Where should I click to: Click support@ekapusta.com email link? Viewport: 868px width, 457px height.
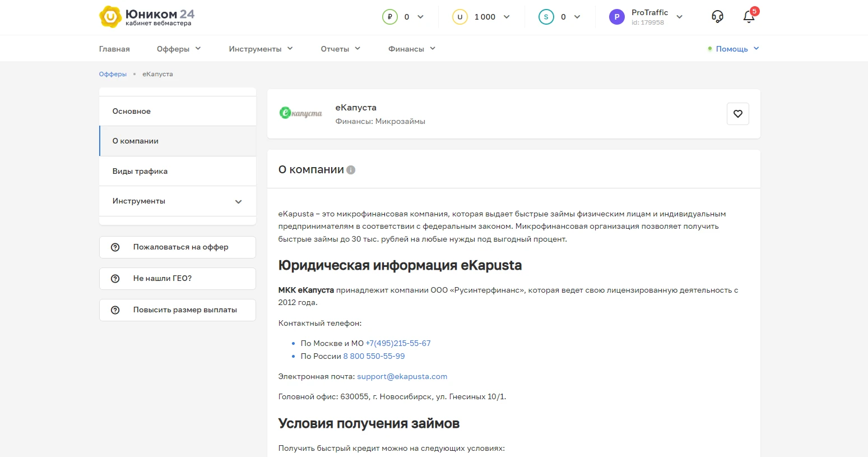point(402,376)
